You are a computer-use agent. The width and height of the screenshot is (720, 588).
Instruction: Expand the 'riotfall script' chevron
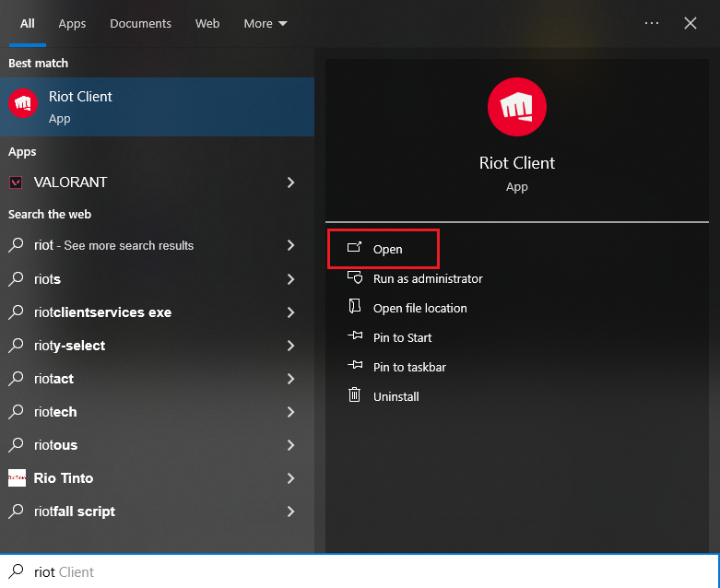[x=290, y=512]
